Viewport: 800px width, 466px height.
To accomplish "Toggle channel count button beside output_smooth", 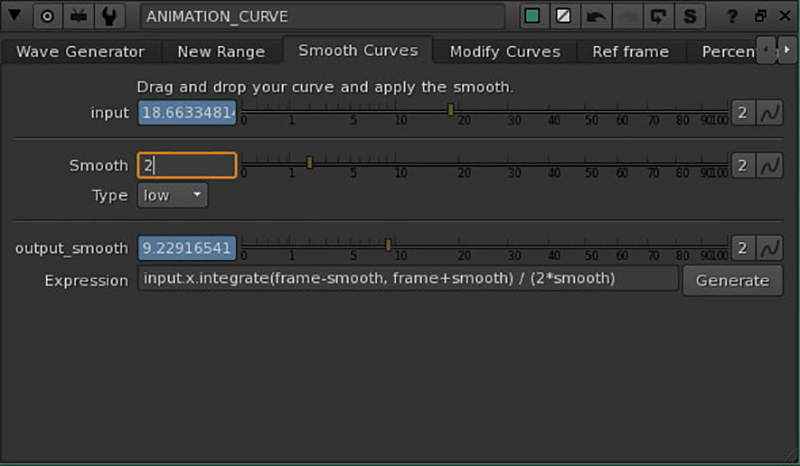I will click(x=743, y=248).
